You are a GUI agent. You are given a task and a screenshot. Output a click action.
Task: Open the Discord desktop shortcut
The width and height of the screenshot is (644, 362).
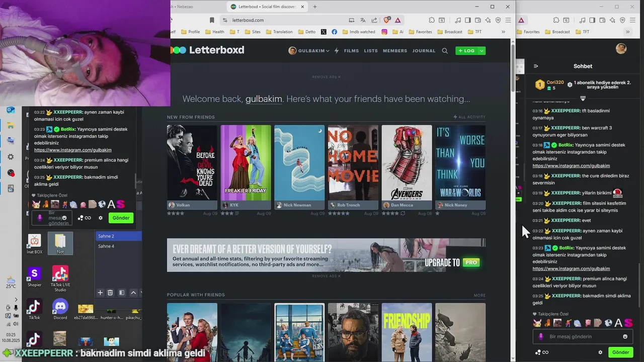pyautogui.click(x=60, y=309)
